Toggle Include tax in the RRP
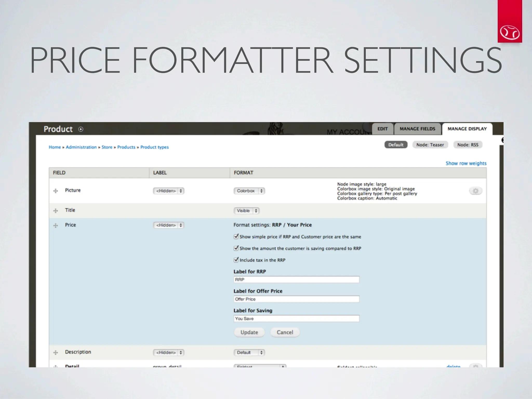 [x=236, y=260]
